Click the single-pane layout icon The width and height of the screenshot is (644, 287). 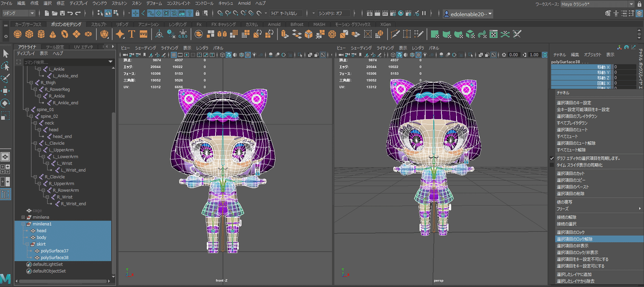tap(5, 156)
